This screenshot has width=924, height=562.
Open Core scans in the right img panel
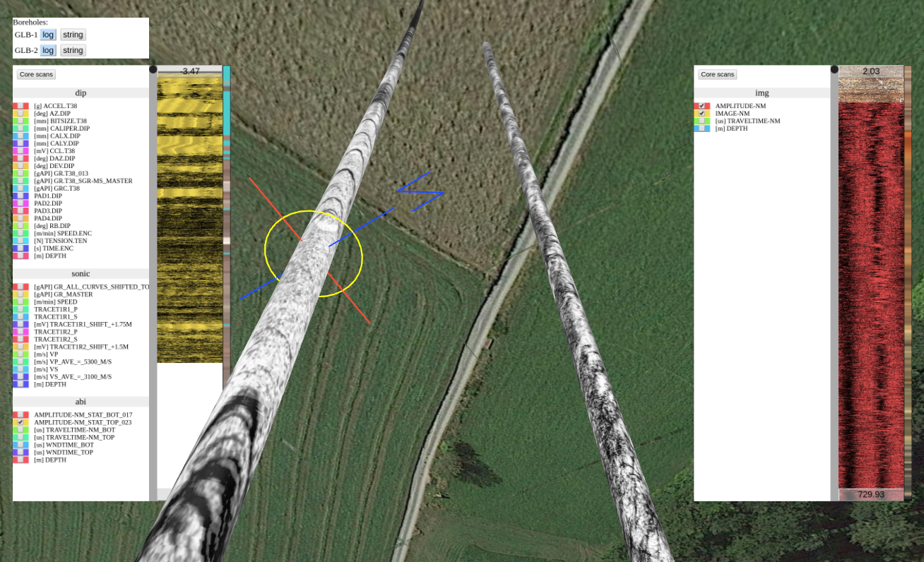coord(717,74)
